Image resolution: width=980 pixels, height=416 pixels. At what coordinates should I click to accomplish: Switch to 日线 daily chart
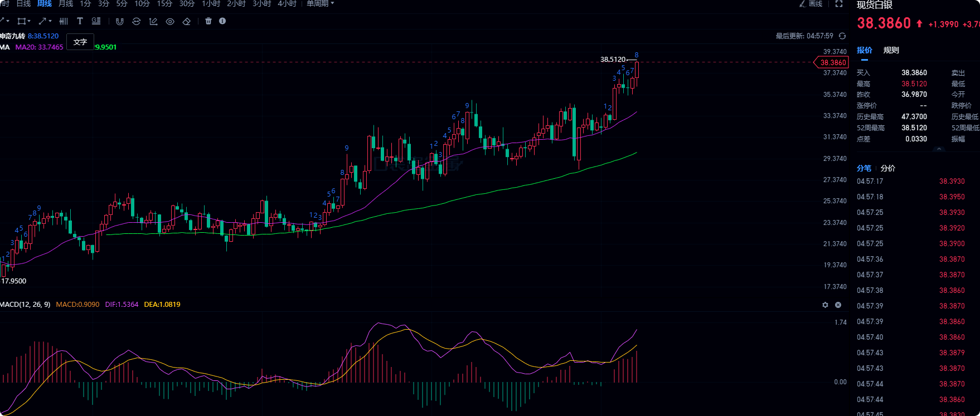coord(23,3)
